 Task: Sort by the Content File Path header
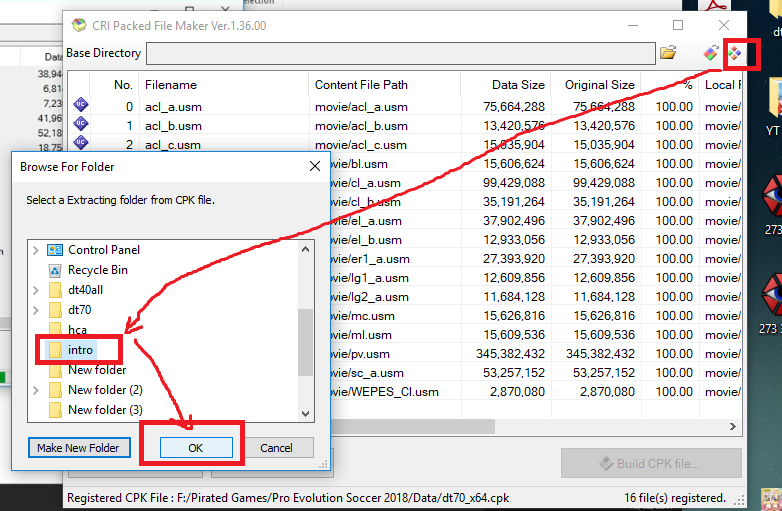click(x=385, y=85)
